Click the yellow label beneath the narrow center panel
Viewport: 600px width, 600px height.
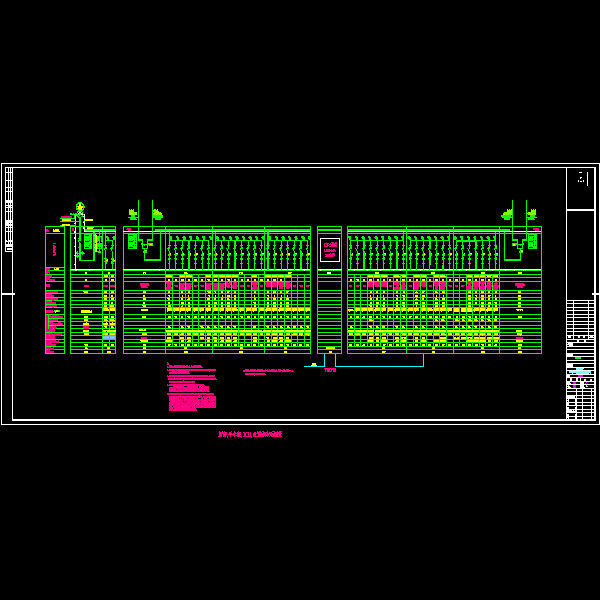tap(330, 349)
